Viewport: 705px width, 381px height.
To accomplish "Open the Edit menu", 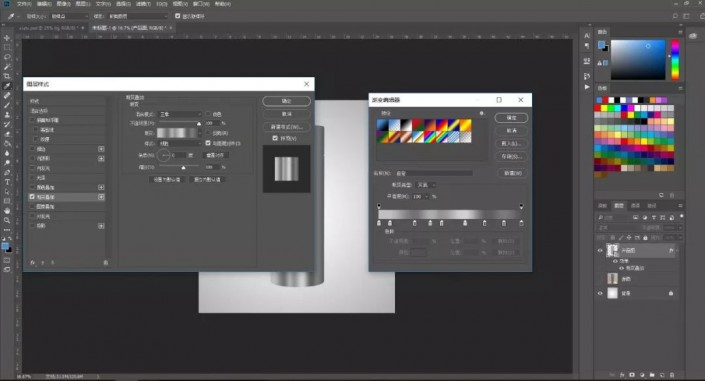I will pyautogui.click(x=44, y=4).
